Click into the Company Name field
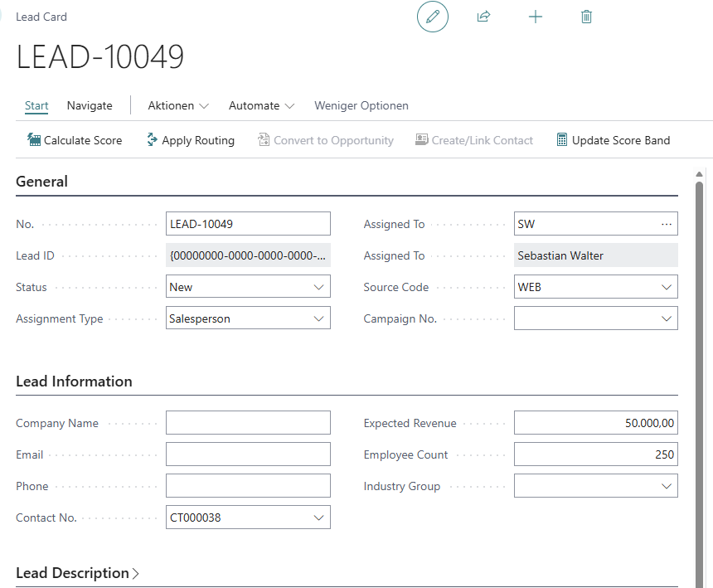This screenshot has height=588, width=713. 248,423
